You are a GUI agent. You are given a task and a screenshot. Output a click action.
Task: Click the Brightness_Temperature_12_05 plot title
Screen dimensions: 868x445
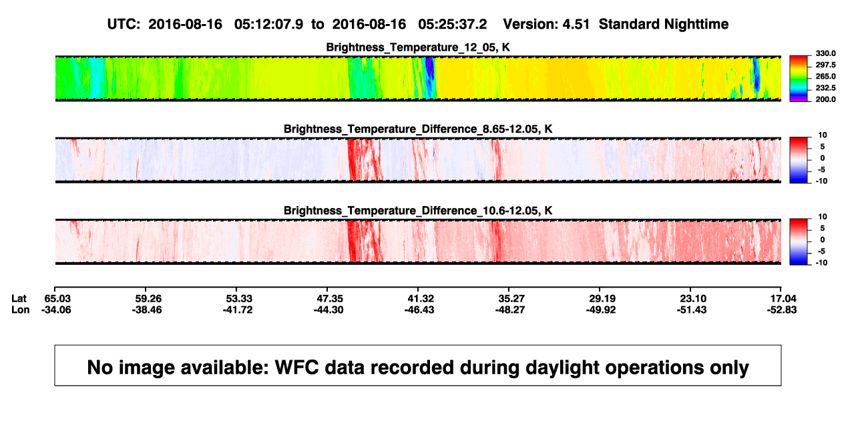pos(418,47)
